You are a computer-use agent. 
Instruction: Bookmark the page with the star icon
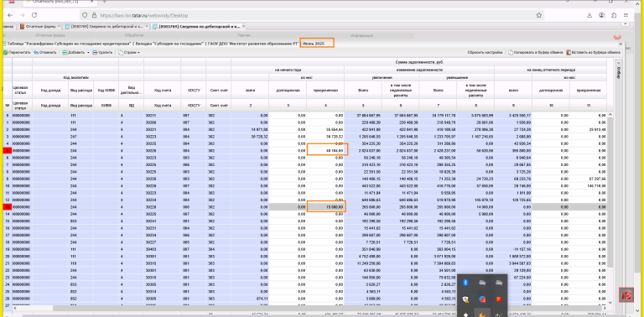tap(539, 15)
